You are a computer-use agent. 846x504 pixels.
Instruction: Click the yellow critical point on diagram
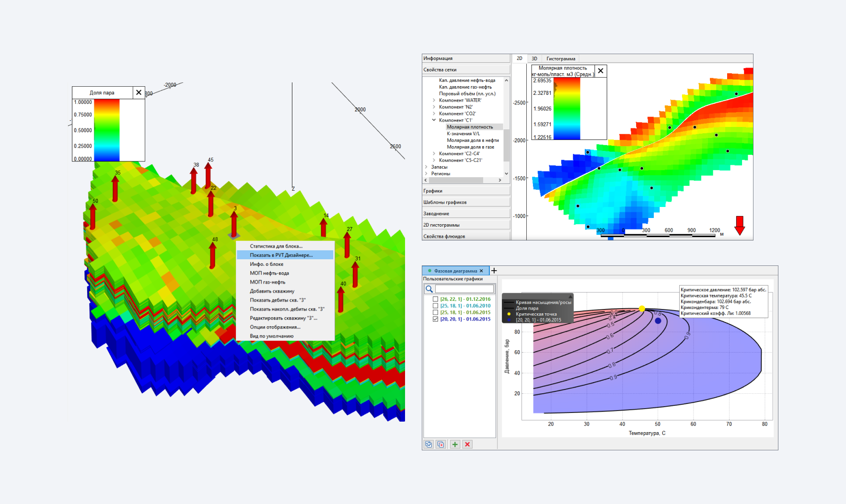(x=642, y=309)
